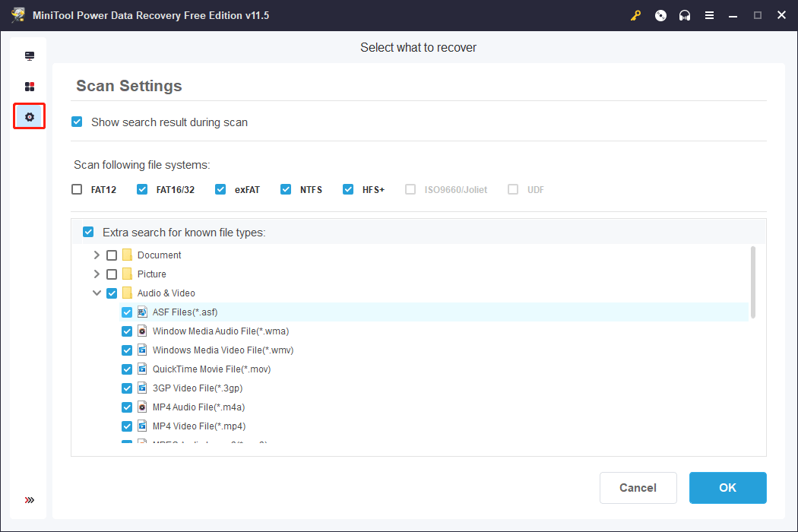Go to This PC sidebar icon
The width and height of the screenshot is (798, 532).
pos(30,55)
